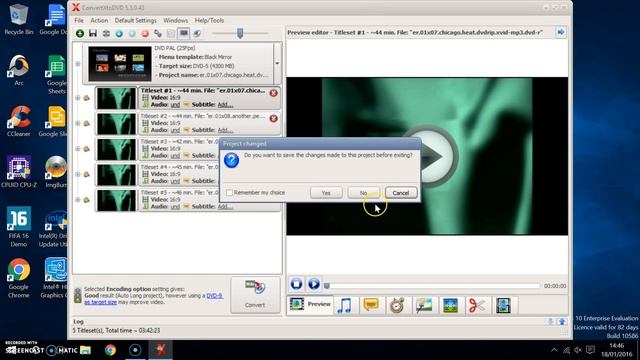This screenshot has width=640, height=360.
Task: Open the dropdown arrow beside the DVD menu panel
Action: (277, 64)
